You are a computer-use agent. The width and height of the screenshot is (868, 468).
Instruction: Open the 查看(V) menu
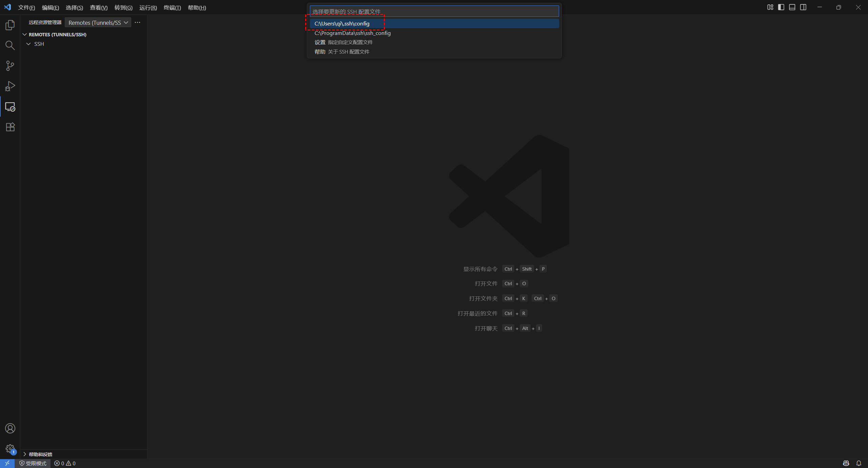[99, 7]
